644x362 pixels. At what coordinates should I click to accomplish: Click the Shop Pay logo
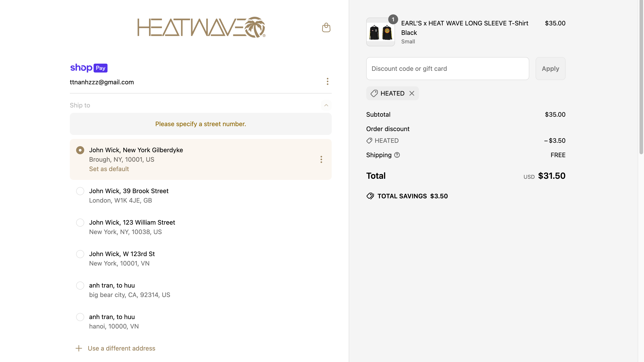coord(89,68)
